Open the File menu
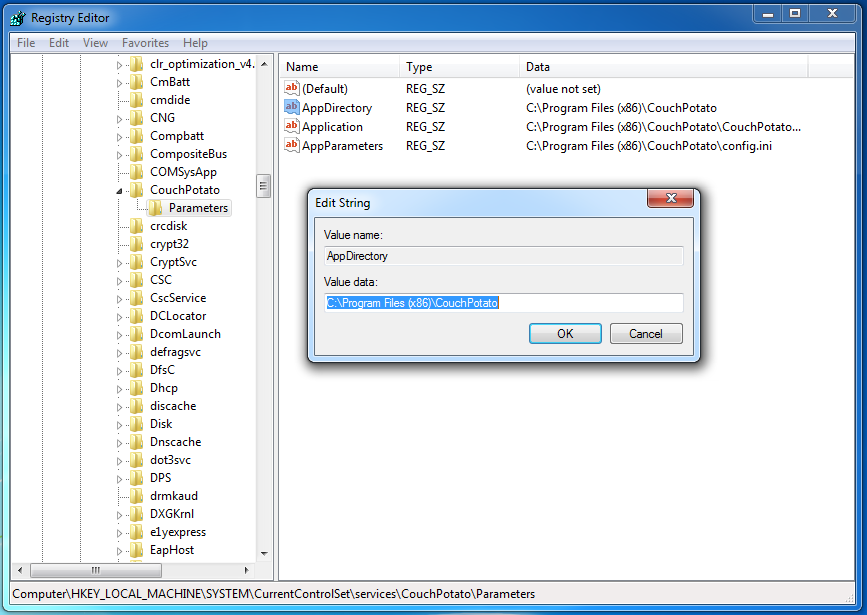The width and height of the screenshot is (867, 615). tap(26, 43)
